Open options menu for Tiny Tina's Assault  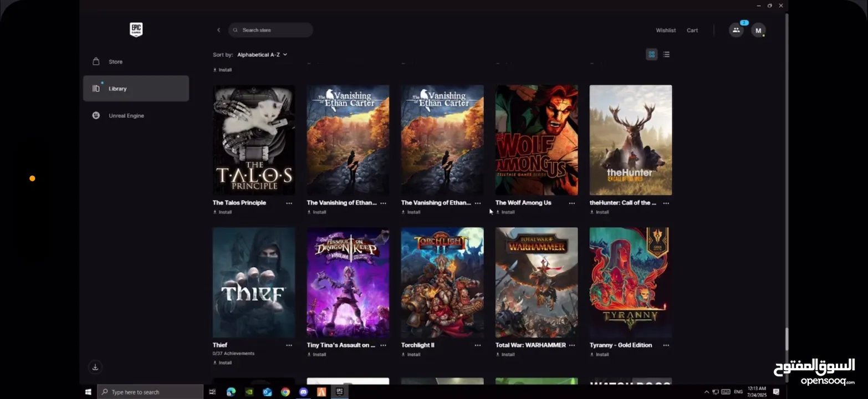click(x=383, y=346)
